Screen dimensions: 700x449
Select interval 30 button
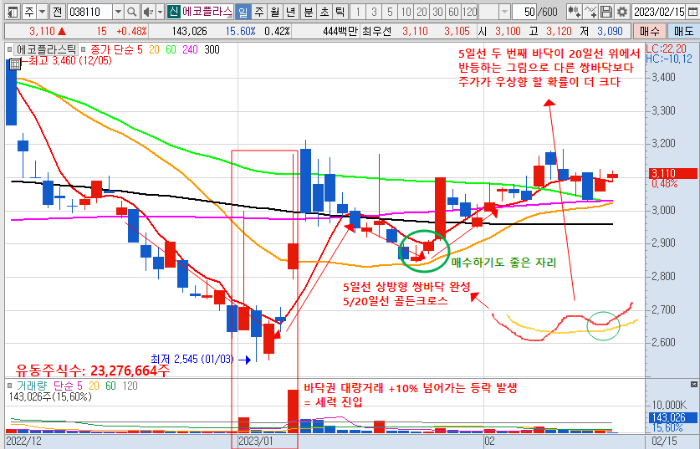[x=438, y=12]
